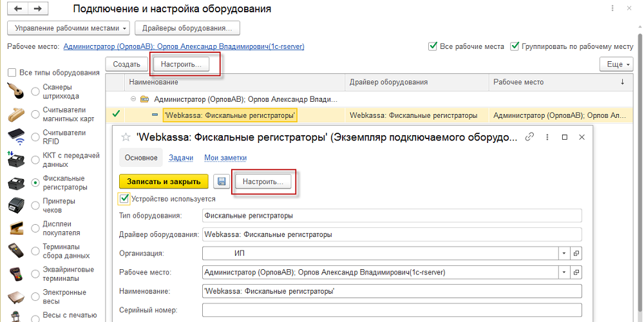Go back with the left arrow button

17,8
